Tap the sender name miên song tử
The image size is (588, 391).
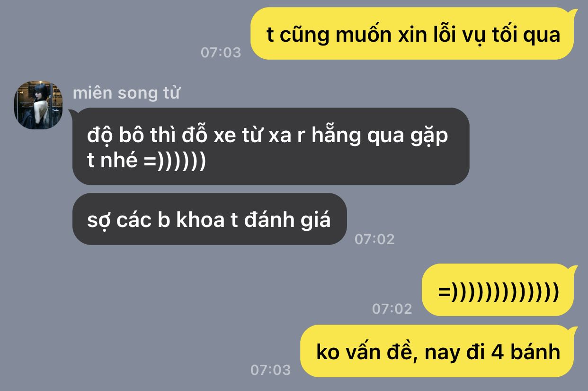126,93
